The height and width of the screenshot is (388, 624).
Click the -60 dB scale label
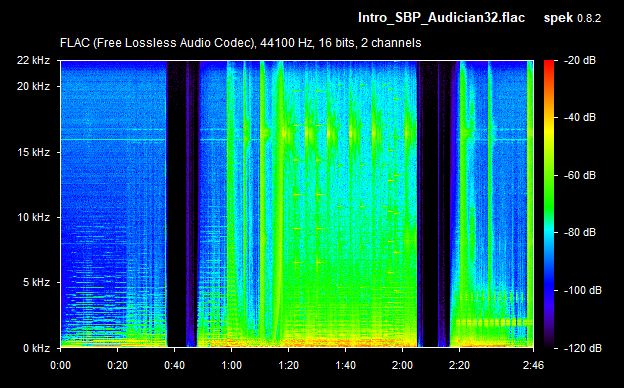(x=580, y=175)
